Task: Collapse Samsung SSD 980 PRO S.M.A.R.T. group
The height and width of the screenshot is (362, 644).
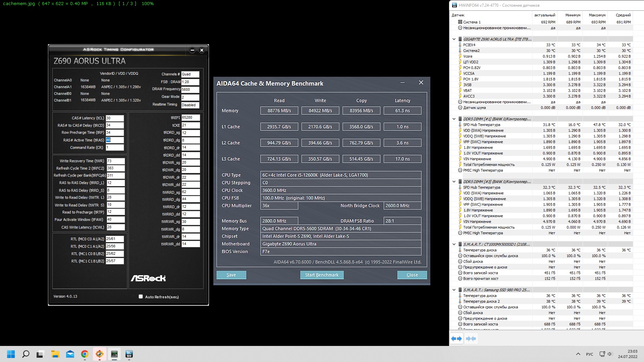Action: [454, 290]
